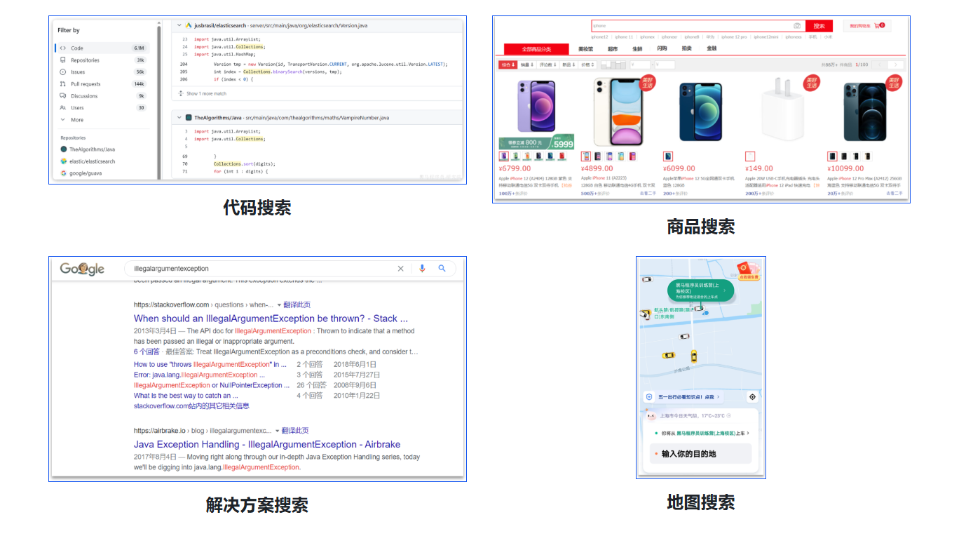Screen dimensions: 980x543
Task: Select red color swatch under ¥6799.00 phone
Action: [x=562, y=156]
